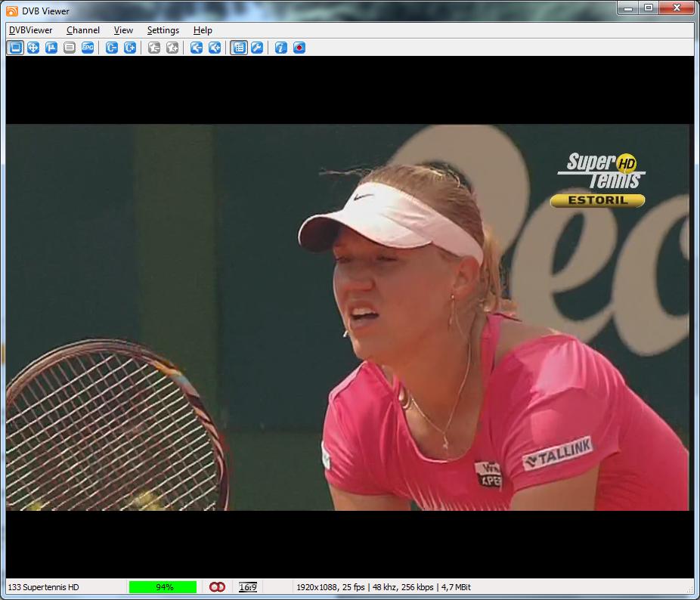Open options via the wrench icon

pos(257,48)
